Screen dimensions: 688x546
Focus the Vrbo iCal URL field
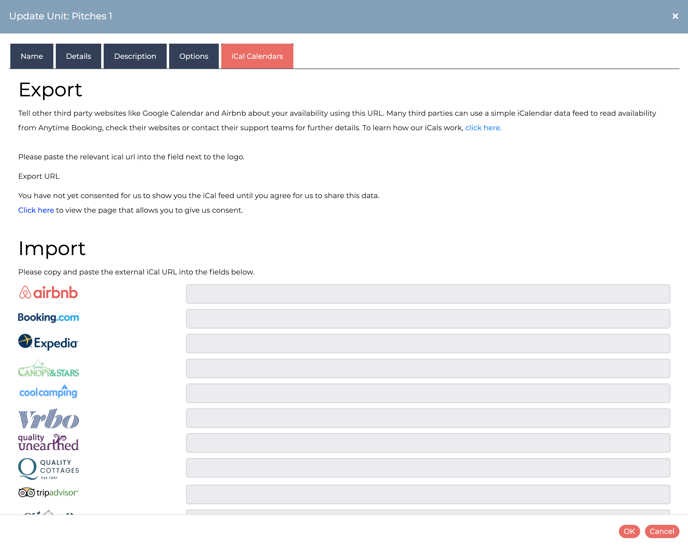tap(428, 418)
